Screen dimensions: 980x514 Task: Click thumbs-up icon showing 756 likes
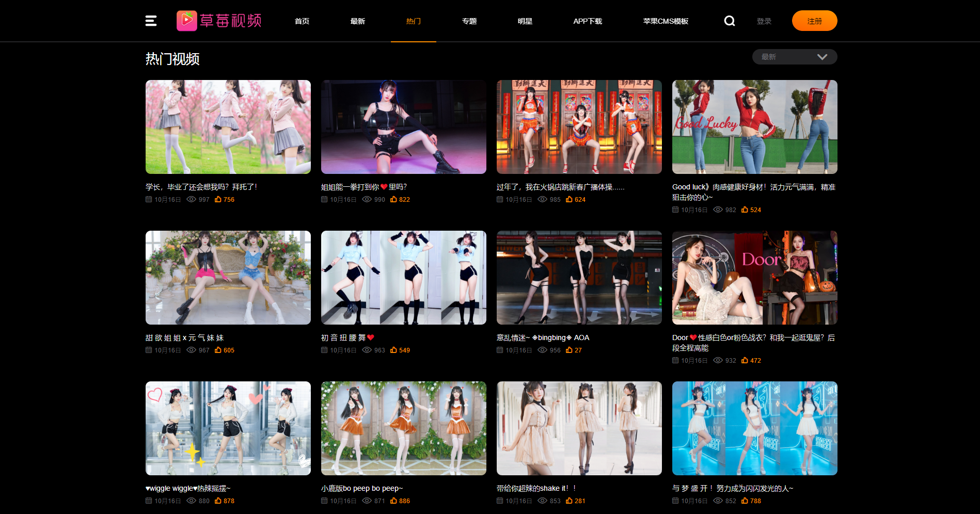[x=218, y=199]
